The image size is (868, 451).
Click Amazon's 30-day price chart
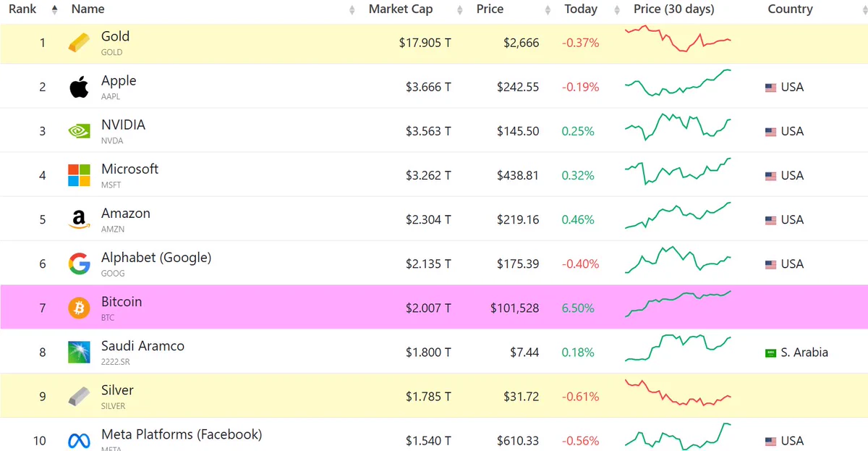tap(678, 216)
